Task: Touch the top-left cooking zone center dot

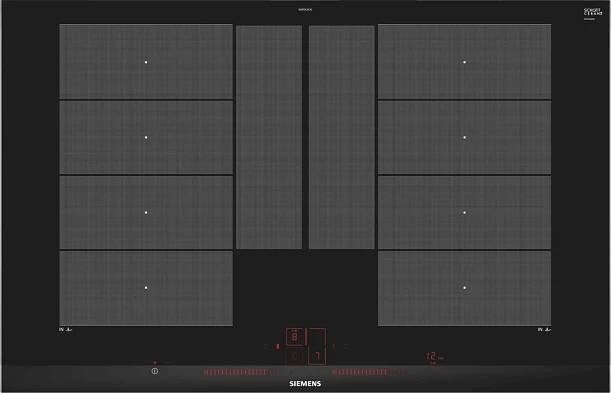Action: (146, 62)
